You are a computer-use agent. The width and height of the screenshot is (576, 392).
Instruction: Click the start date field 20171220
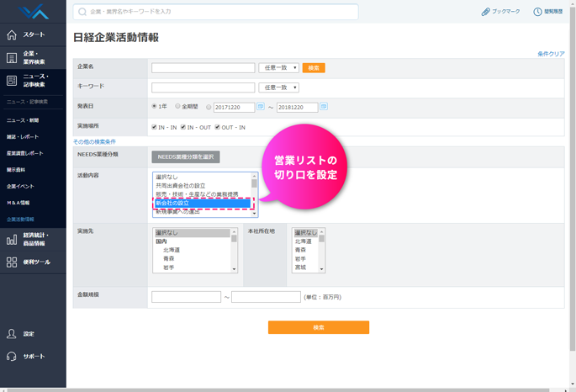(234, 108)
